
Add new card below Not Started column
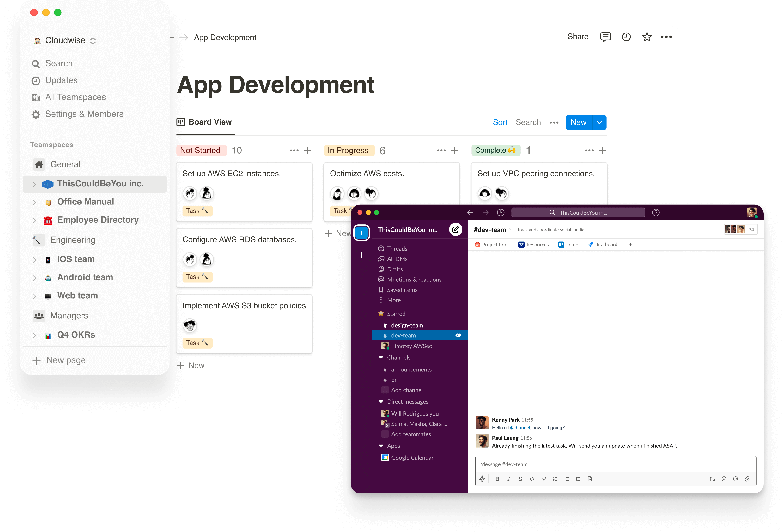pyautogui.click(x=191, y=366)
